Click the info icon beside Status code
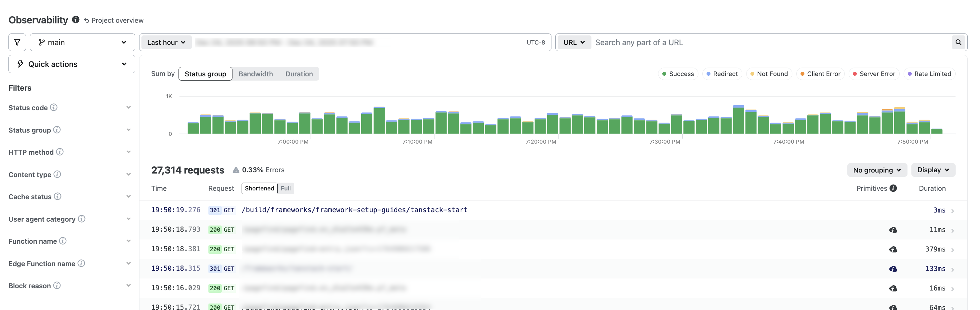Screen dimensions: 980x310 coord(53,107)
